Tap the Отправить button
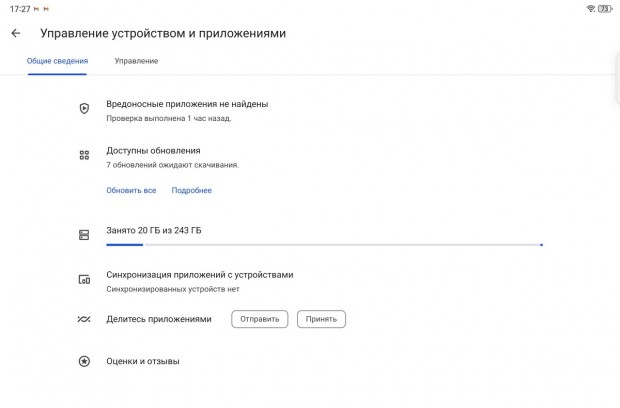 [260, 319]
